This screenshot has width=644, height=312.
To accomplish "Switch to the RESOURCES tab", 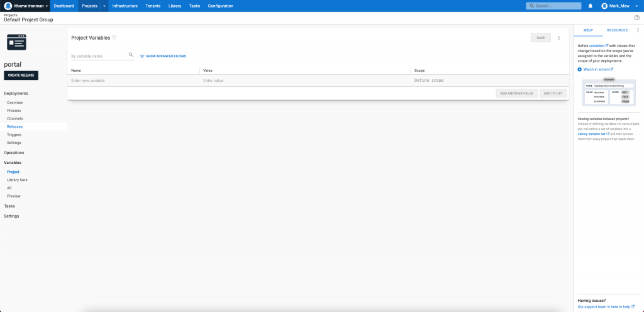I will pyautogui.click(x=618, y=30).
